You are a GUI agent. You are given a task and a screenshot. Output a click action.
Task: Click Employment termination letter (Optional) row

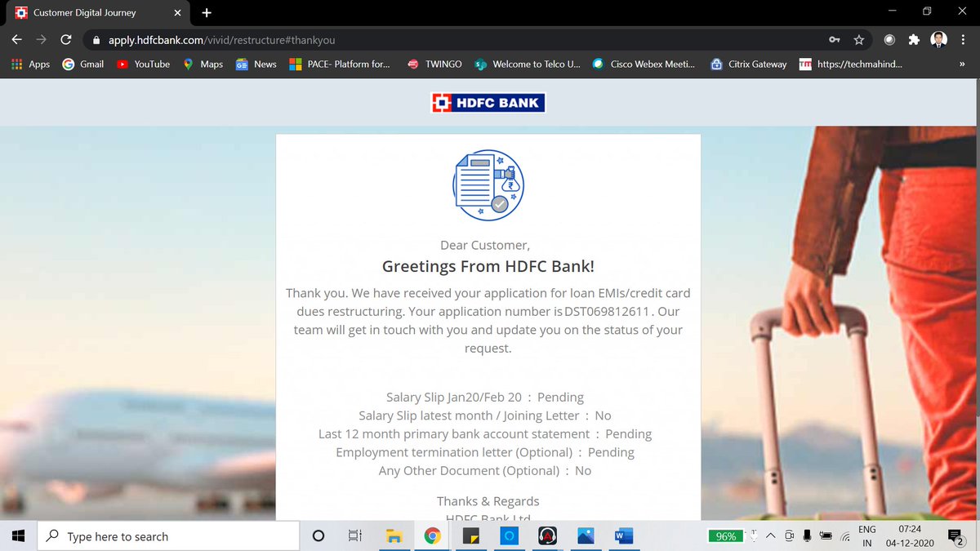tap(485, 452)
